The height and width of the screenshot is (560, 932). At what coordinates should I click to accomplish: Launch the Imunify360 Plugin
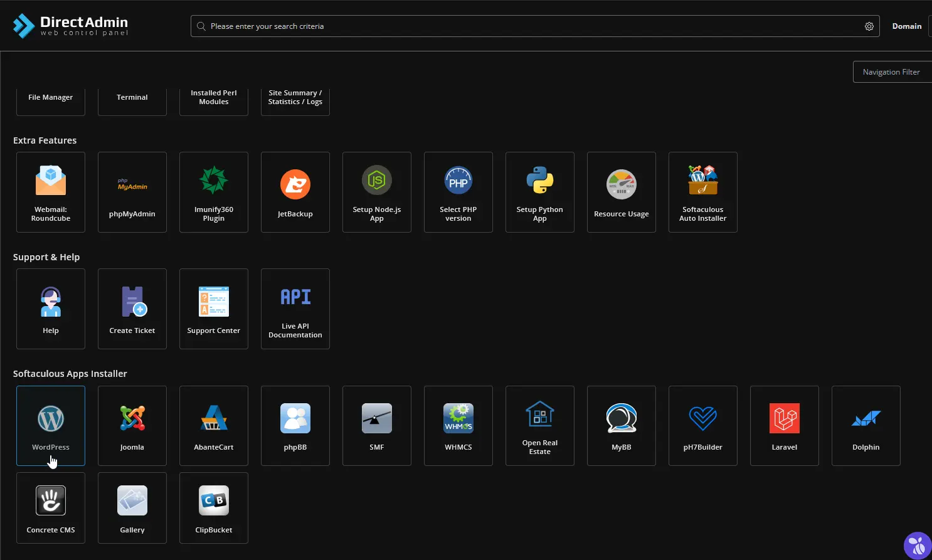(214, 192)
